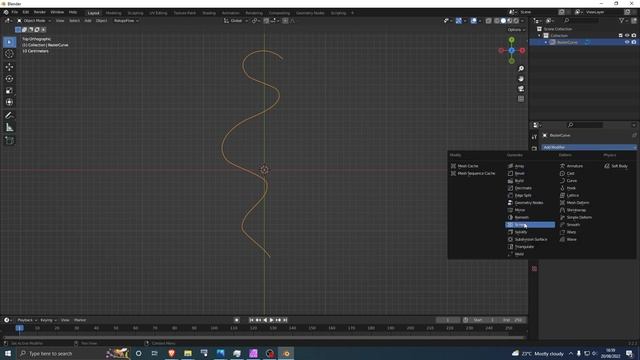The height and width of the screenshot is (360, 640).
Task: Click the current frame marker on timeline
Action: pos(19,328)
